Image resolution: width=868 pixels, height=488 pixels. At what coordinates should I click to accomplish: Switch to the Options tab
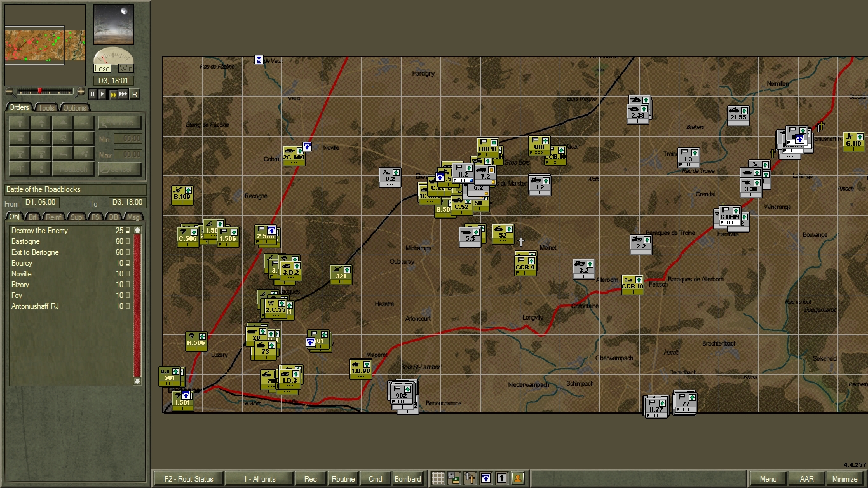point(74,107)
